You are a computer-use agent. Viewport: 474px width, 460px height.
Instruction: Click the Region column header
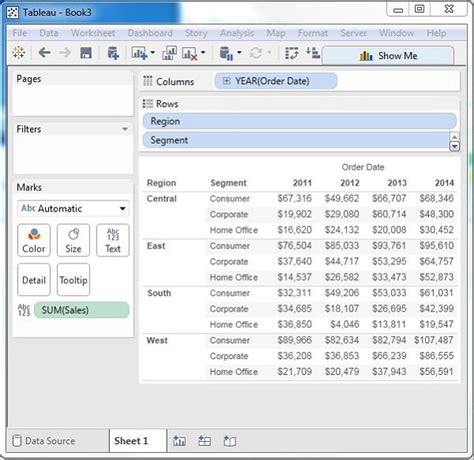click(x=161, y=183)
